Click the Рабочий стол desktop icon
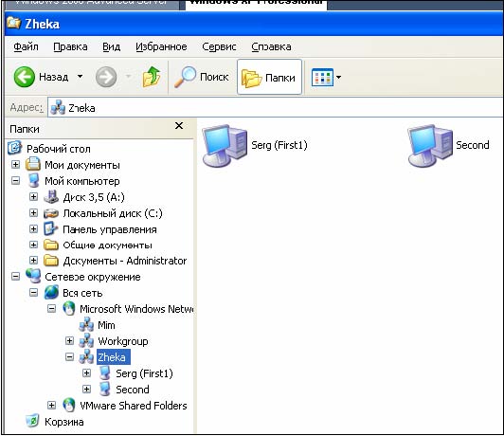The width and height of the screenshot is (504, 436). (x=14, y=148)
